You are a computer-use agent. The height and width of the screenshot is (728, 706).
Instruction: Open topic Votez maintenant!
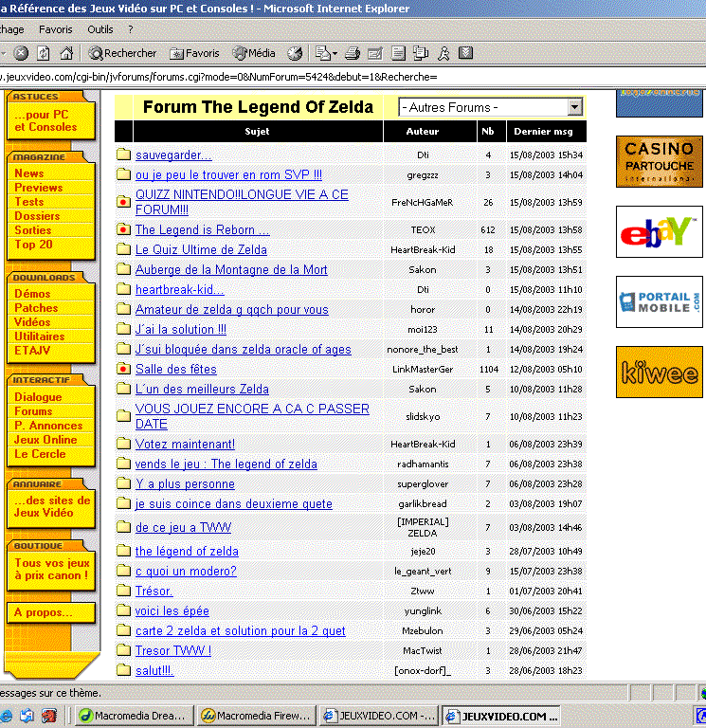click(x=185, y=445)
